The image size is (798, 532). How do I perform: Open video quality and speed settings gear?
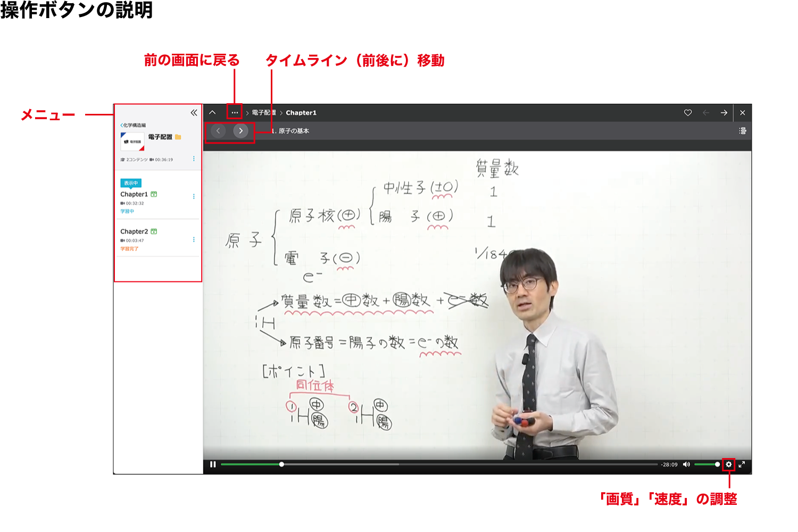coord(728,464)
